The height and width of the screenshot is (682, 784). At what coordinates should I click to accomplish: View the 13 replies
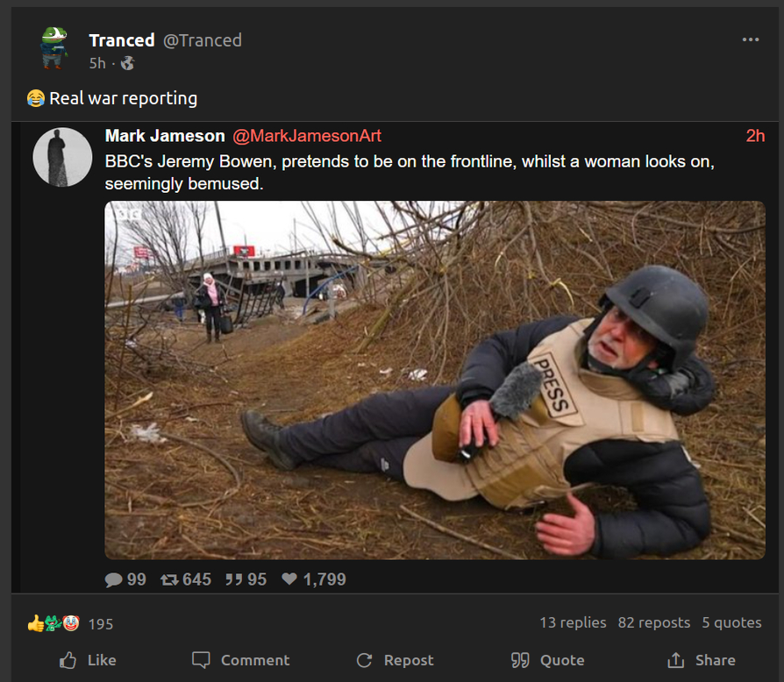(x=573, y=622)
